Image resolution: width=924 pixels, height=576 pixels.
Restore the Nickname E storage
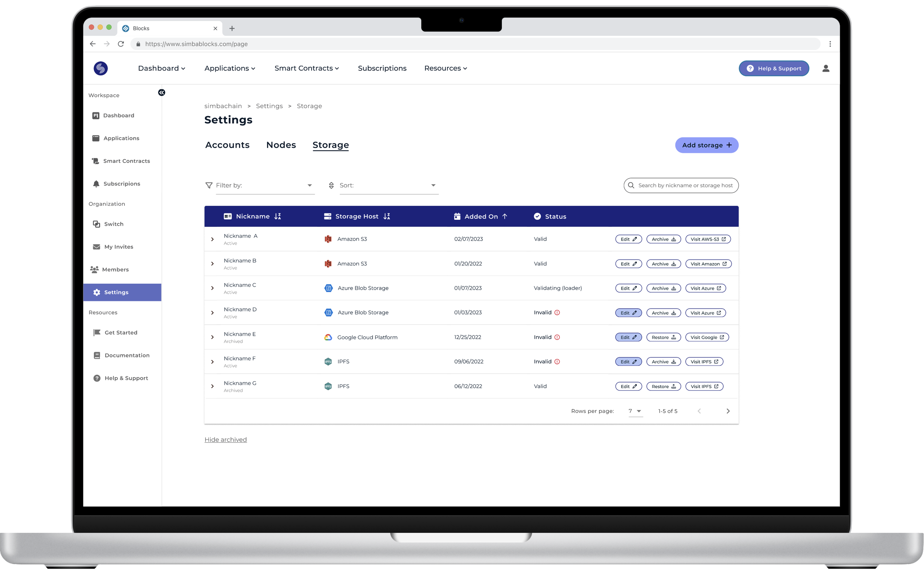[663, 338]
